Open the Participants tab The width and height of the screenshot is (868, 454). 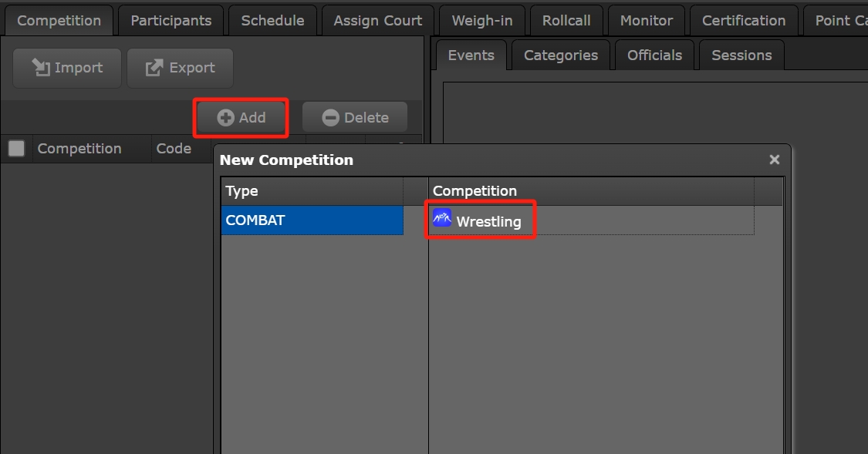tap(171, 21)
